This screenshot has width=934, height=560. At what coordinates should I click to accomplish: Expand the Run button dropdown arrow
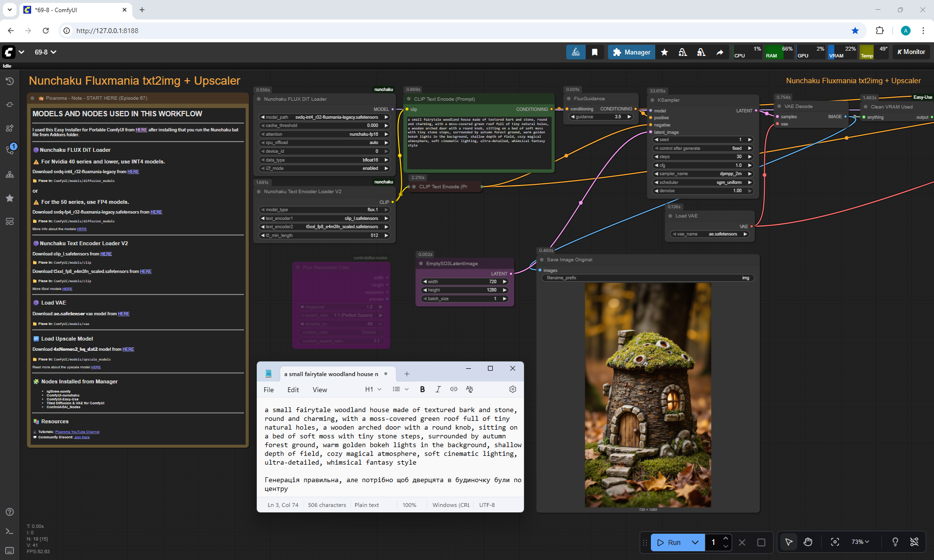point(695,542)
